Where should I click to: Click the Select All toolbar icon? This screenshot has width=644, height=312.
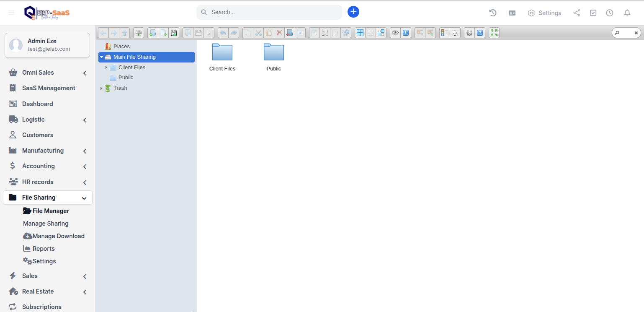point(360,33)
